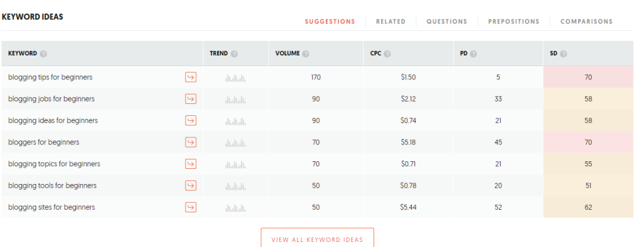
Task: Open arrow icon for blogging sites for beginners
Action: (x=191, y=207)
